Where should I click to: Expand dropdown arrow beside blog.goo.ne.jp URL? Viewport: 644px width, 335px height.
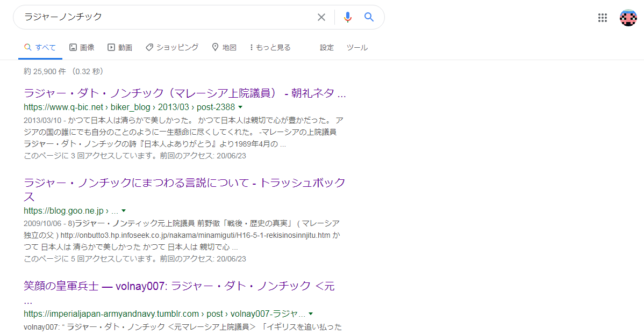click(x=123, y=211)
